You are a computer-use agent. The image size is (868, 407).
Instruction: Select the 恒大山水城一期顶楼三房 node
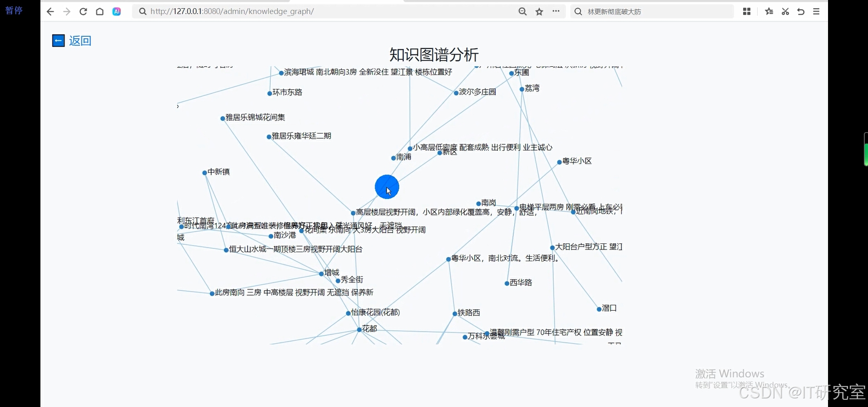pos(226,250)
